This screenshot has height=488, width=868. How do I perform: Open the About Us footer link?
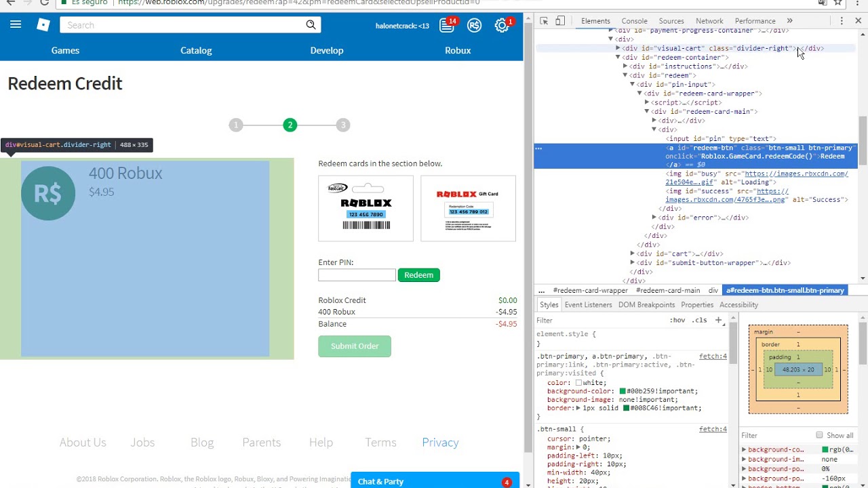[x=83, y=442]
